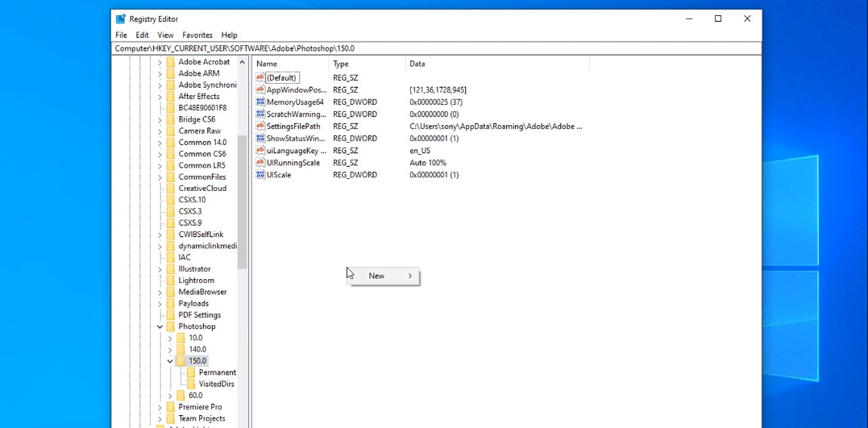Click the SettingsFilePath string value icon

click(x=260, y=126)
